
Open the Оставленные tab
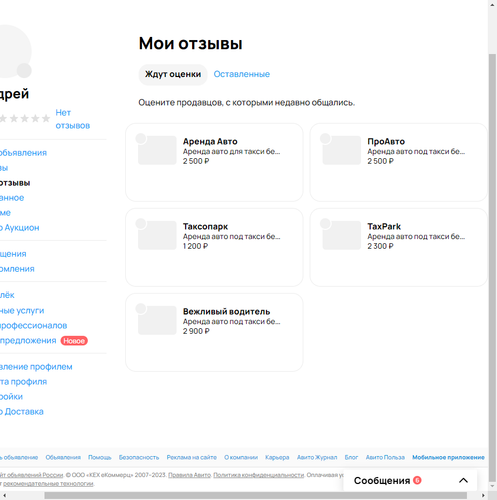242,74
